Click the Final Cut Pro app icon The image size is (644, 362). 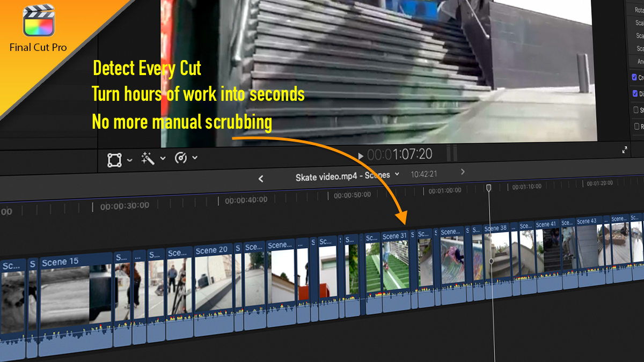click(39, 20)
